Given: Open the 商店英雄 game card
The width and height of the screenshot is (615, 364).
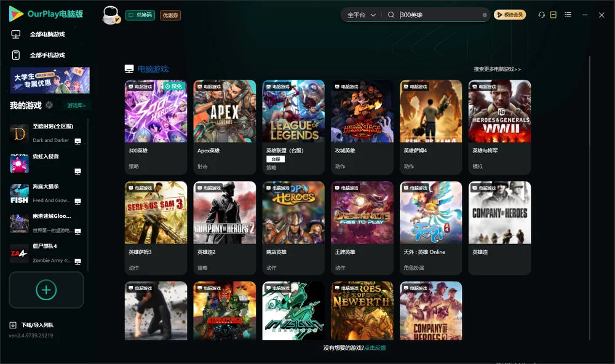Looking at the screenshot, I should click(293, 228).
